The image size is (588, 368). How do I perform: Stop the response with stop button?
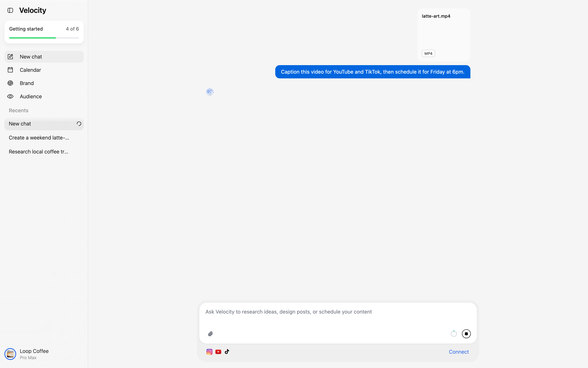click(466, 334)
